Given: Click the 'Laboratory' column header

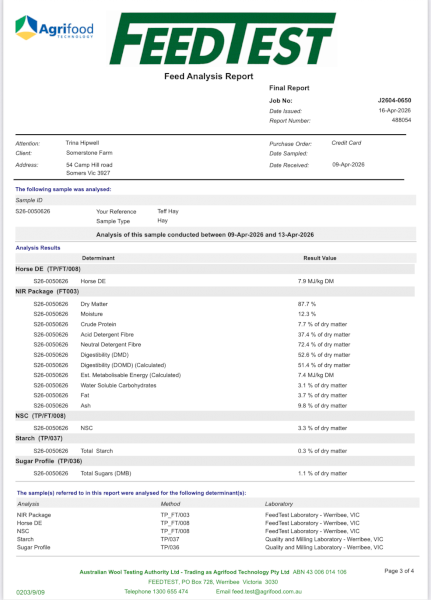Looking at the screenshot, I should pyautogui.click(x=279, y=504).
